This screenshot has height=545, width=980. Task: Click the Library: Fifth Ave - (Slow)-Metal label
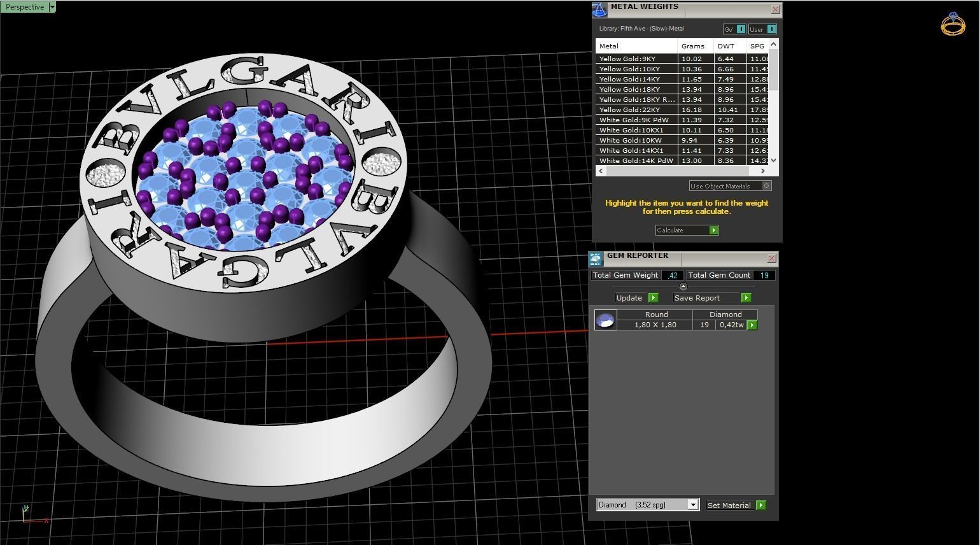[x=641, y=29]
